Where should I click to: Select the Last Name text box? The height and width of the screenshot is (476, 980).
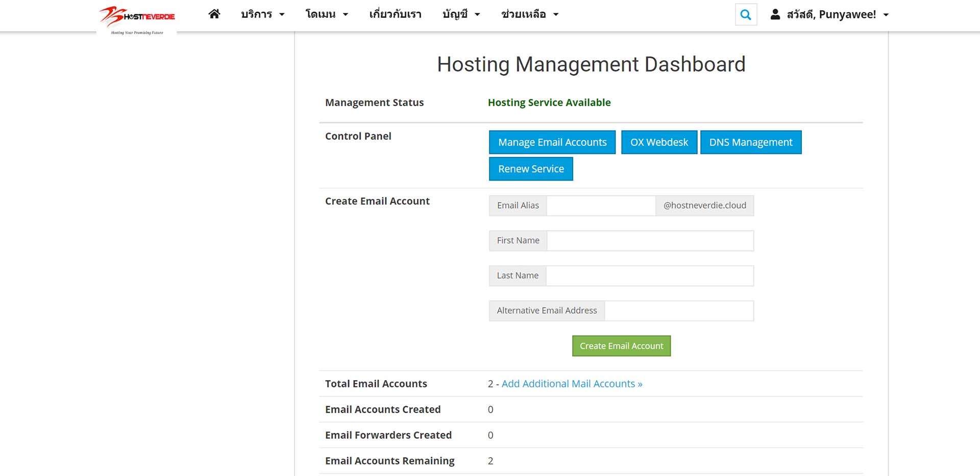pyautogui.click(x=649, y=276)
